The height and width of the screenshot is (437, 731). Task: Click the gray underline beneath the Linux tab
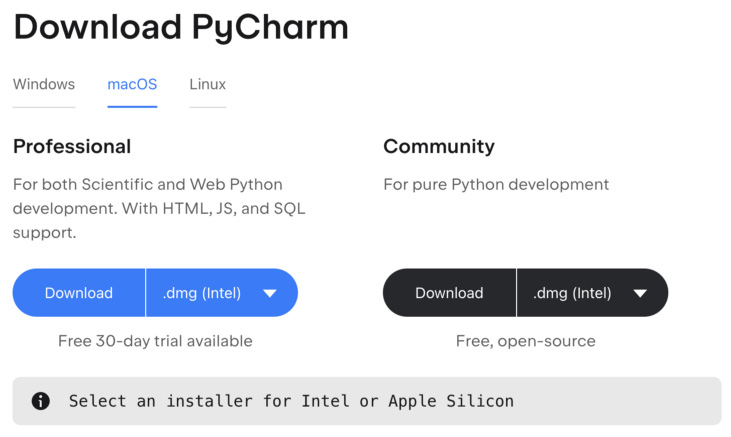[207, 107]
